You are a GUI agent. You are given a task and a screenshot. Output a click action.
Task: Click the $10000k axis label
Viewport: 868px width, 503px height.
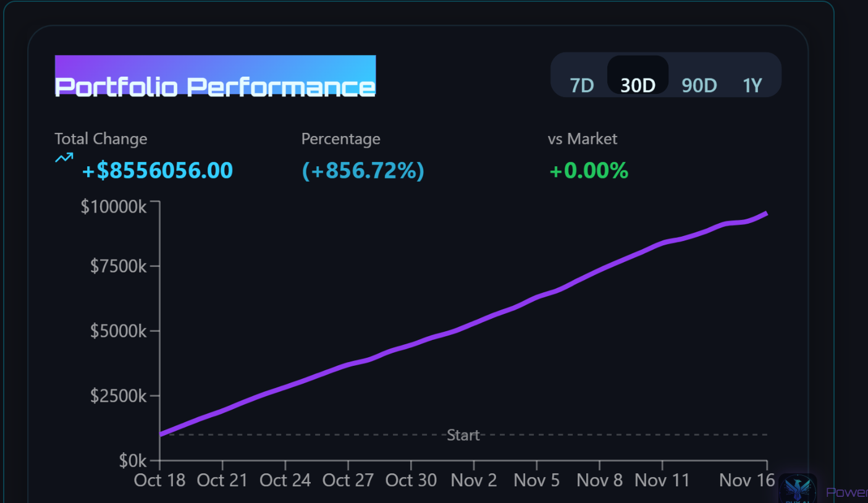[x=114, y=206]
